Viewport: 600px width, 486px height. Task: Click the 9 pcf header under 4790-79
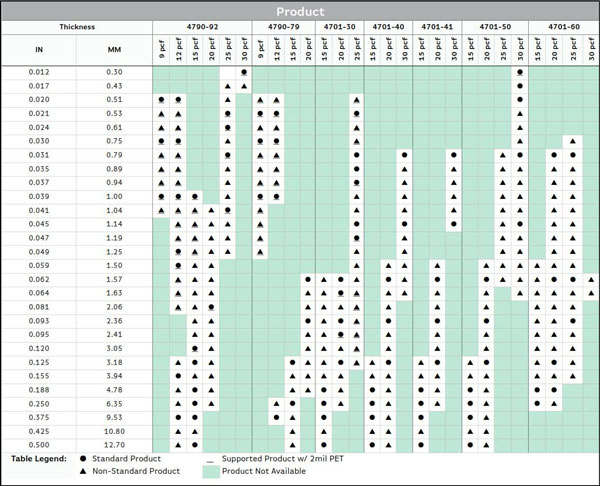point(261,50)
